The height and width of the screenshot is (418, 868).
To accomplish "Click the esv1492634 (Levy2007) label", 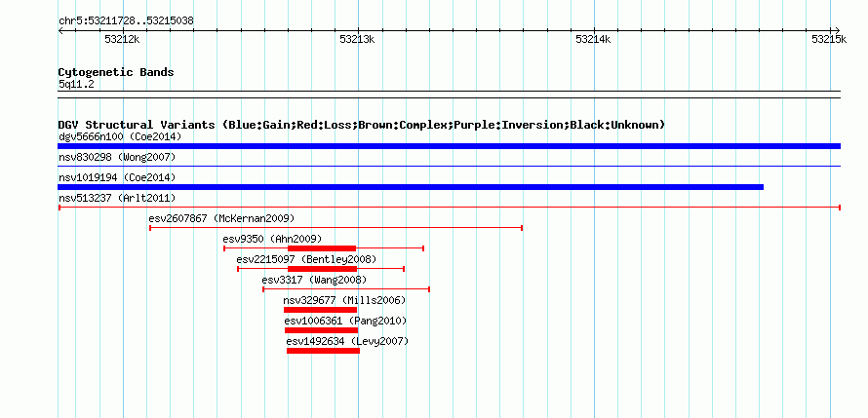I will [347, 341].
